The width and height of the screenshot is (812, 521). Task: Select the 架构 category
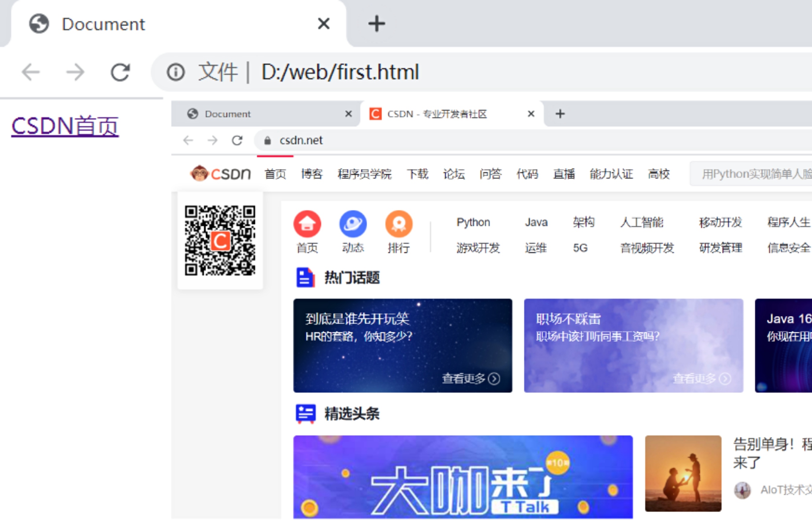tap(584, 222)
